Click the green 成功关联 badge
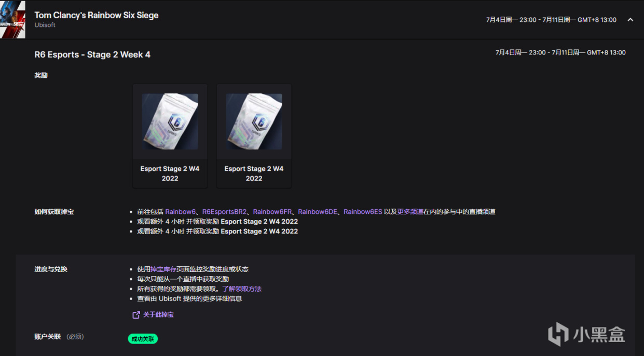The width and height of the screenshot is (644, 356). tap(143, 339)
